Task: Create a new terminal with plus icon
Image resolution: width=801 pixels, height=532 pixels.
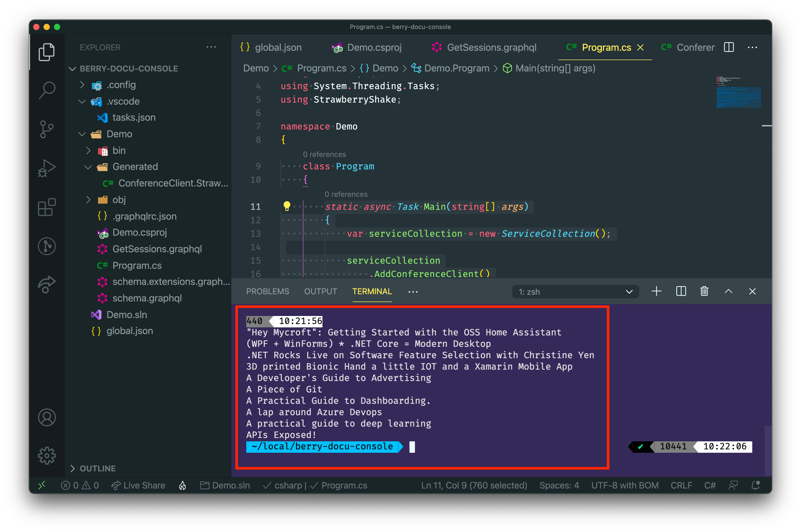Action: click(x=656, y=291)
